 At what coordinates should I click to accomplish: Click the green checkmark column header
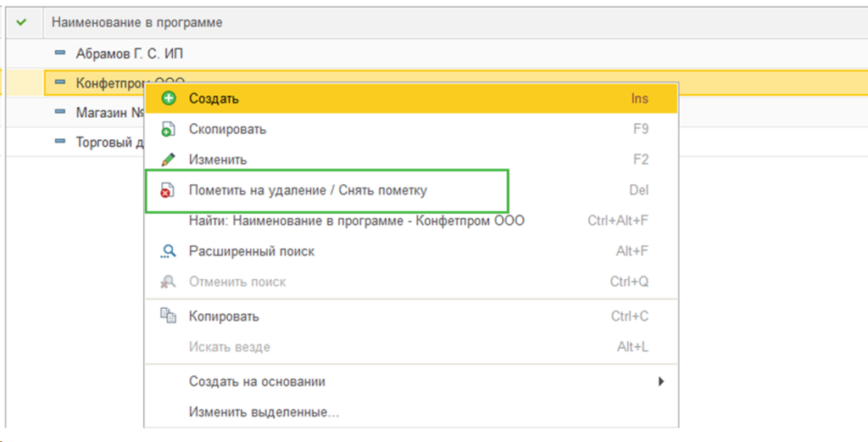click(x=21, y=22)
